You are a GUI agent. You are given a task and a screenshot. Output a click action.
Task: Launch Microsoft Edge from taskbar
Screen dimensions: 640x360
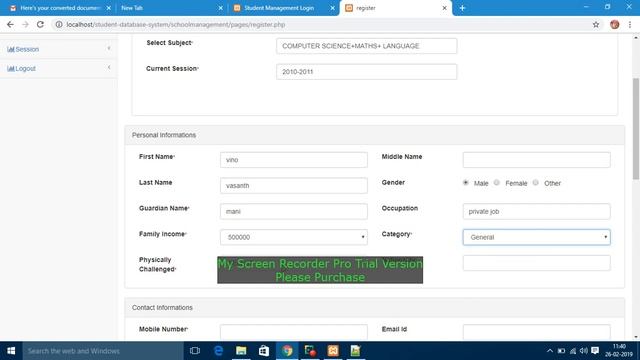pos(218,351)
